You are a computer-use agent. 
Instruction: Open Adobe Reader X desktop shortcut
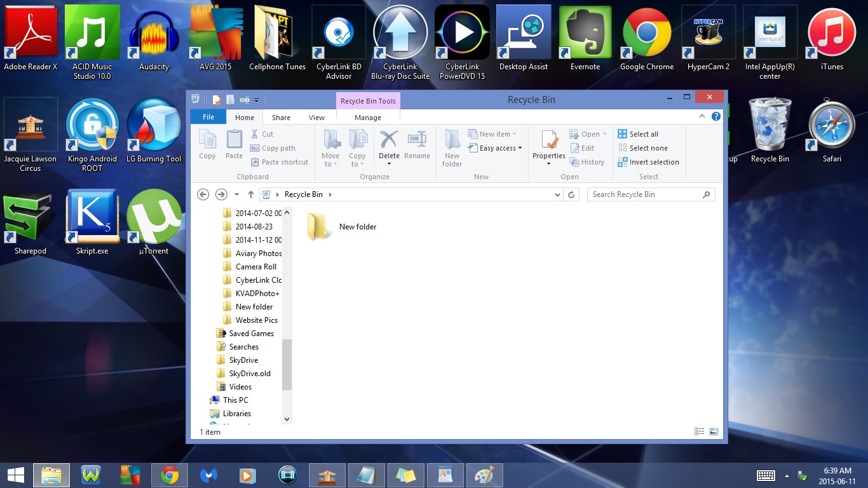point(31,38)
